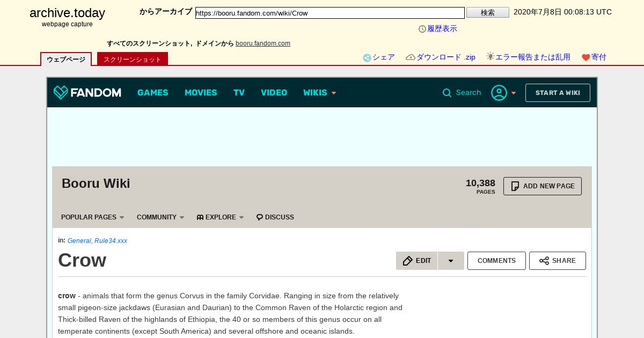Click the COMMENTS button

496,261
